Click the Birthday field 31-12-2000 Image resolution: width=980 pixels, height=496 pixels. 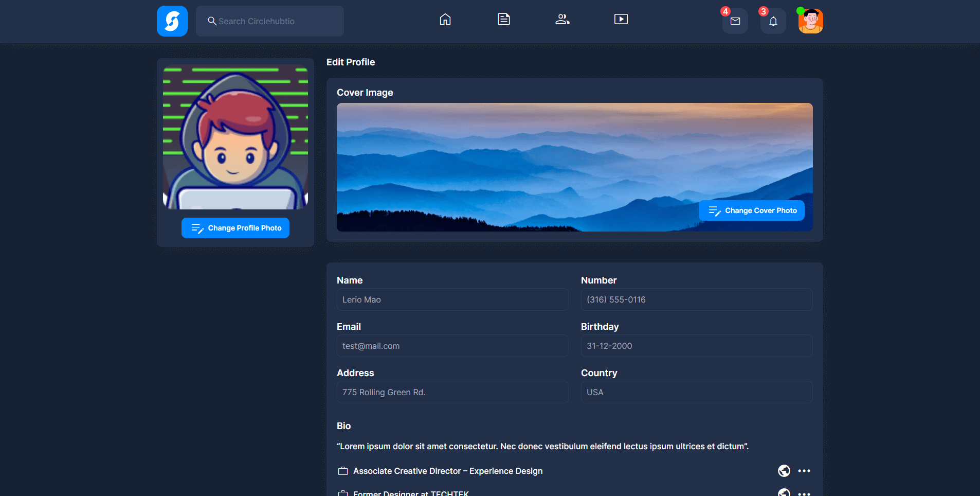[697, 346]
